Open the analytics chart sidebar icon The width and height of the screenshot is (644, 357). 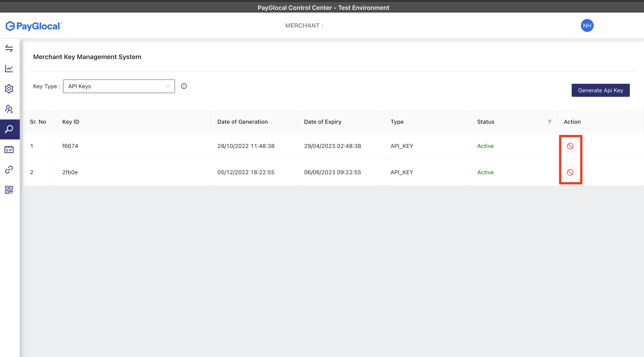pos(9,68)
